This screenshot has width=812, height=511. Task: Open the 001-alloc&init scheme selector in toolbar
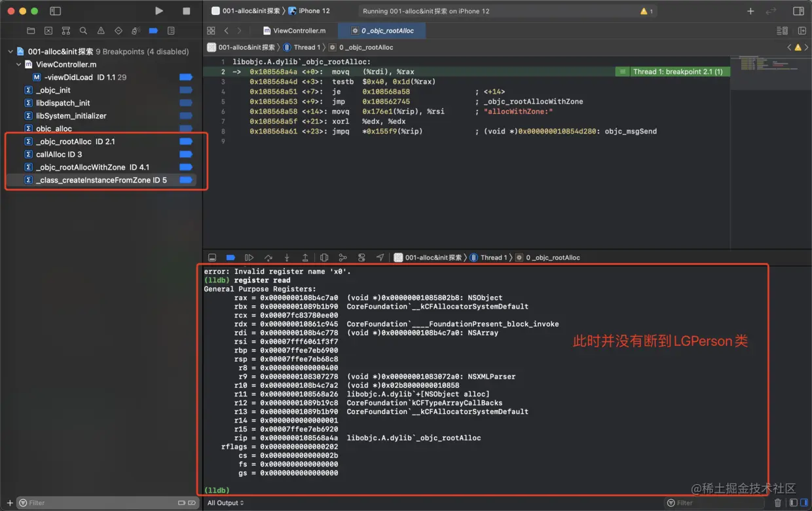(246, 11)
